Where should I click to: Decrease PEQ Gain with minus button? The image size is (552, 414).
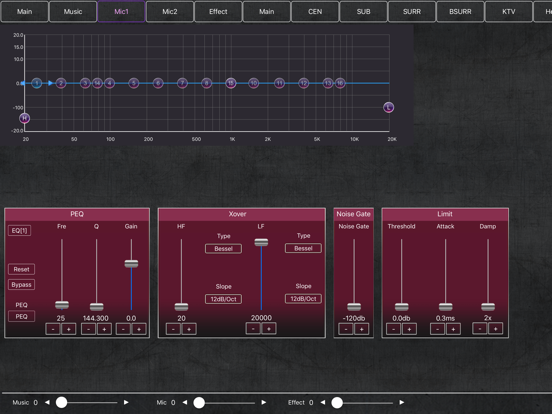tap(123, 329)
